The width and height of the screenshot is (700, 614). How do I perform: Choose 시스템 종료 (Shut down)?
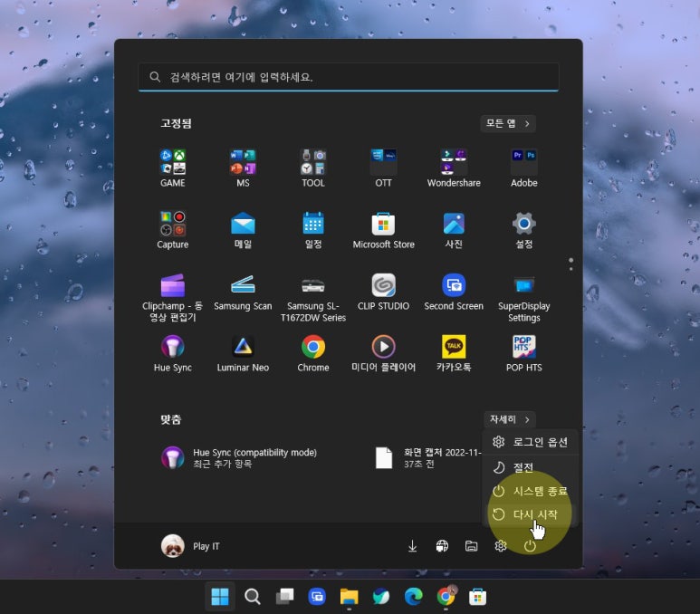point(530,491)
